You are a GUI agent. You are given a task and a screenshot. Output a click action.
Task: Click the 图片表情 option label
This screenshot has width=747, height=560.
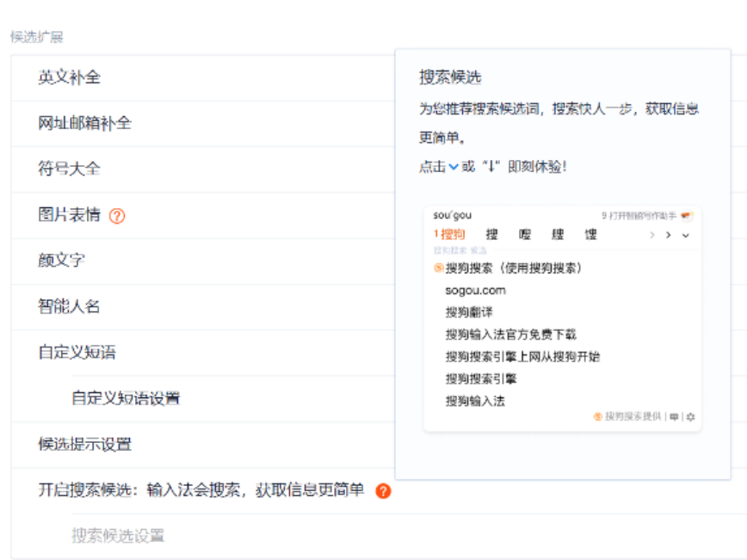click(69, 215)
